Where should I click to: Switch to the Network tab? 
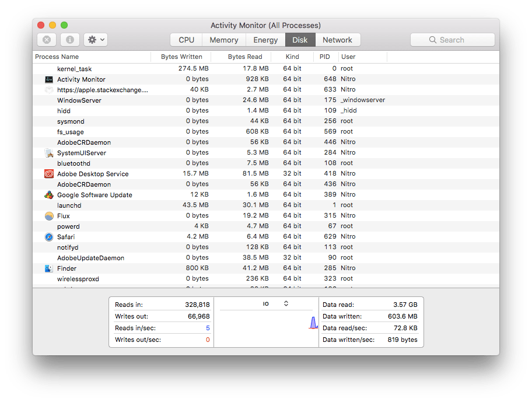(338, 40)
